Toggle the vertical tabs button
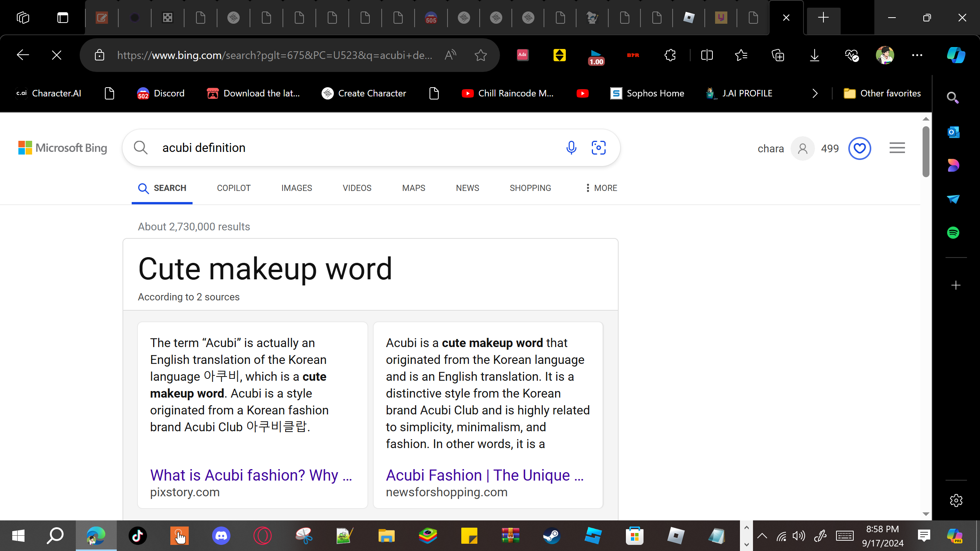Image resolution: width=980 pixels, height=551 pixels. coord(63,18)
